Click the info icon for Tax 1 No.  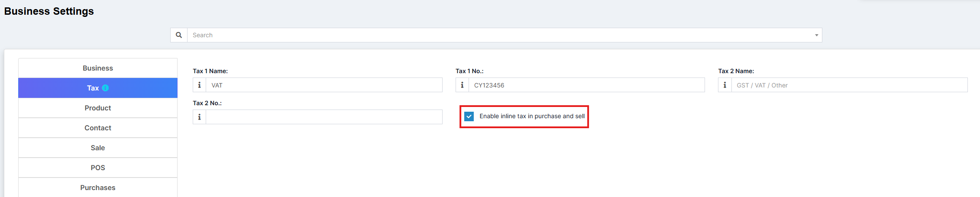(462, 85)
